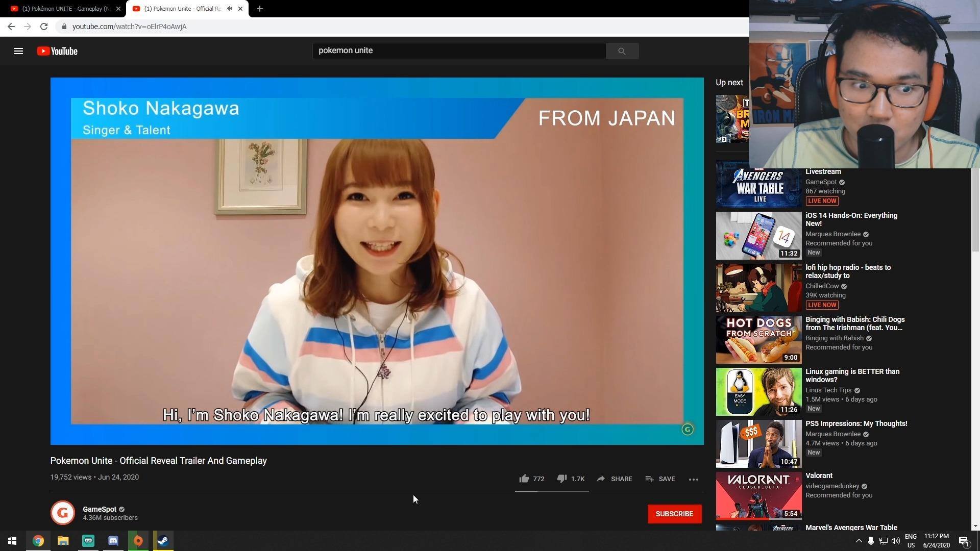Screen dimensions: 980x551
Task: Open the tray network icon
Action: click(x=884, y=541)
